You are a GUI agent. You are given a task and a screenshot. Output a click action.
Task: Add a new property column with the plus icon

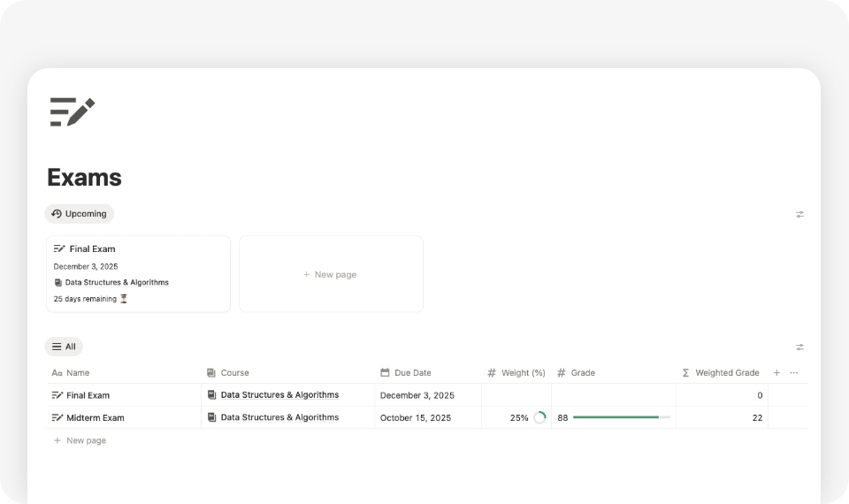(776, 373)
